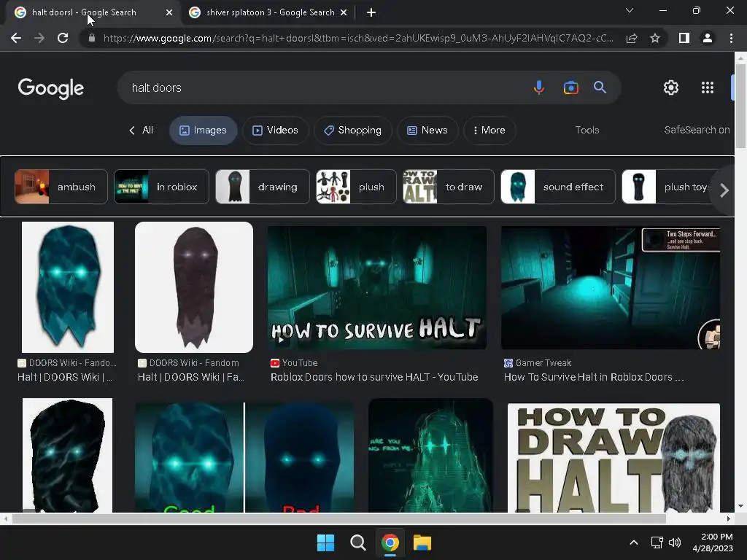
Task: Search by image with Google Lens
Action: tap(570, 87)
